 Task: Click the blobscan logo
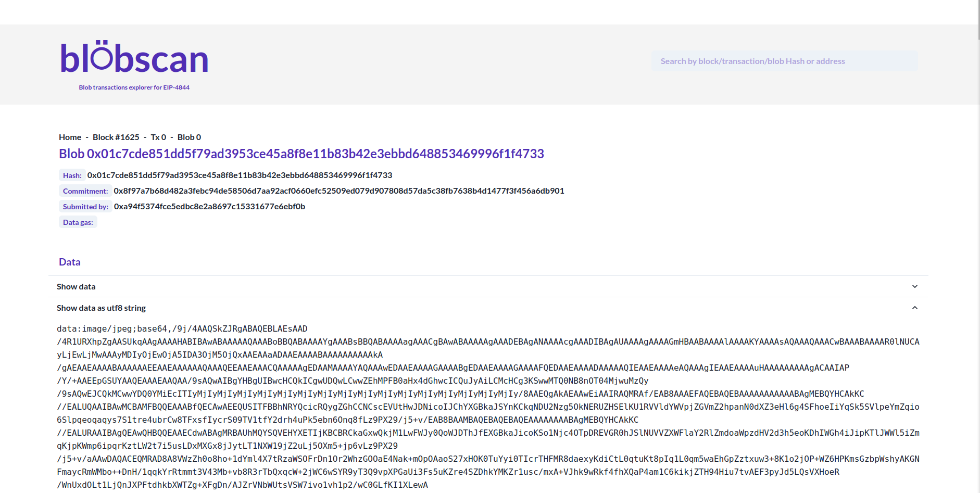pos(134,57)
